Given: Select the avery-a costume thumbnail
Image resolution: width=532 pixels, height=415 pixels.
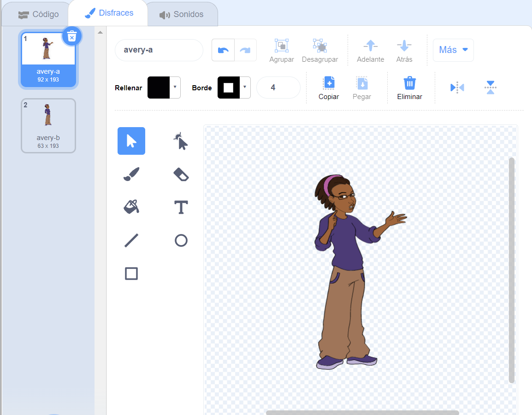Looking at the screenshot, I should click(x=48, y=60).
